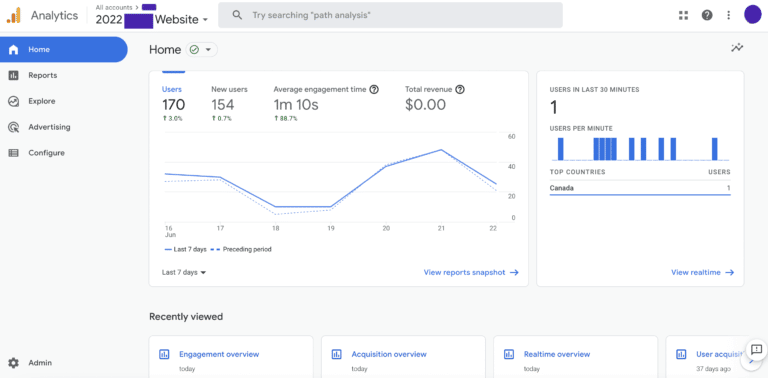
Task: Click the account avatar circle
Action: [x=752, y=15]
